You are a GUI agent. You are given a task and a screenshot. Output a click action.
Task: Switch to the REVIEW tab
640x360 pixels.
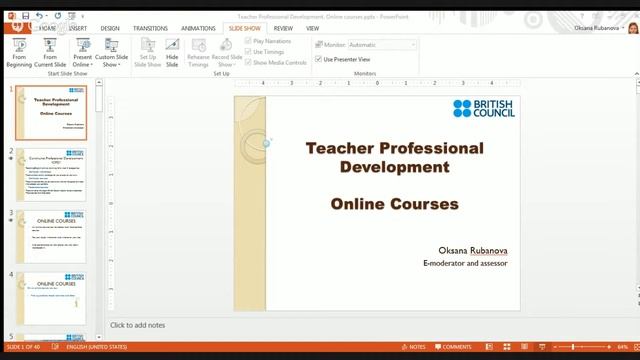[x=283, y=28]
